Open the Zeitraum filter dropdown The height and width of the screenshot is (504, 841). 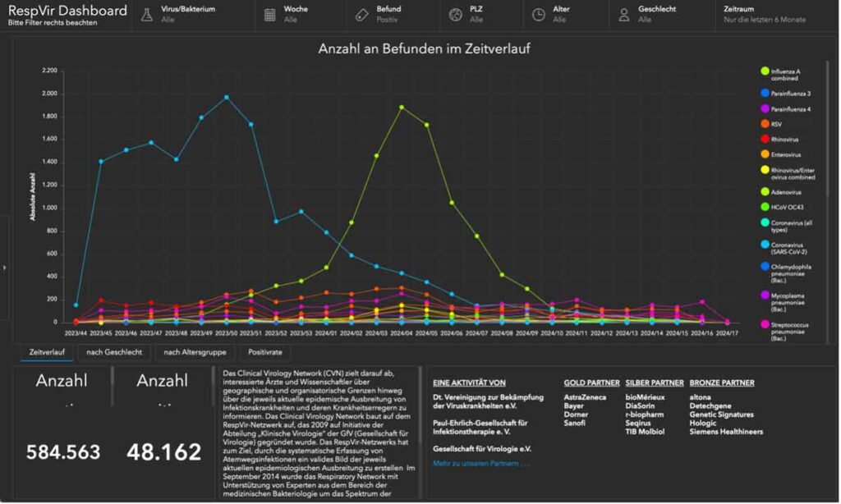(x=777, y=15)
